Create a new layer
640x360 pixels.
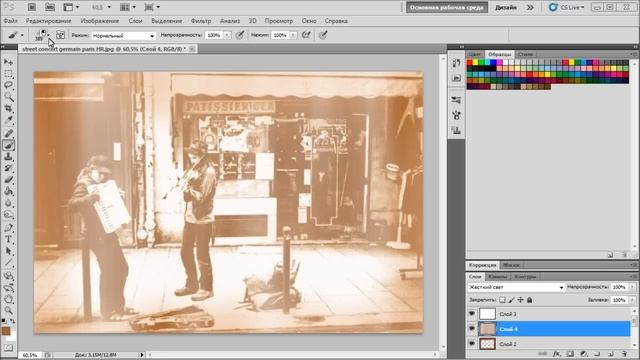coord(611,354)
